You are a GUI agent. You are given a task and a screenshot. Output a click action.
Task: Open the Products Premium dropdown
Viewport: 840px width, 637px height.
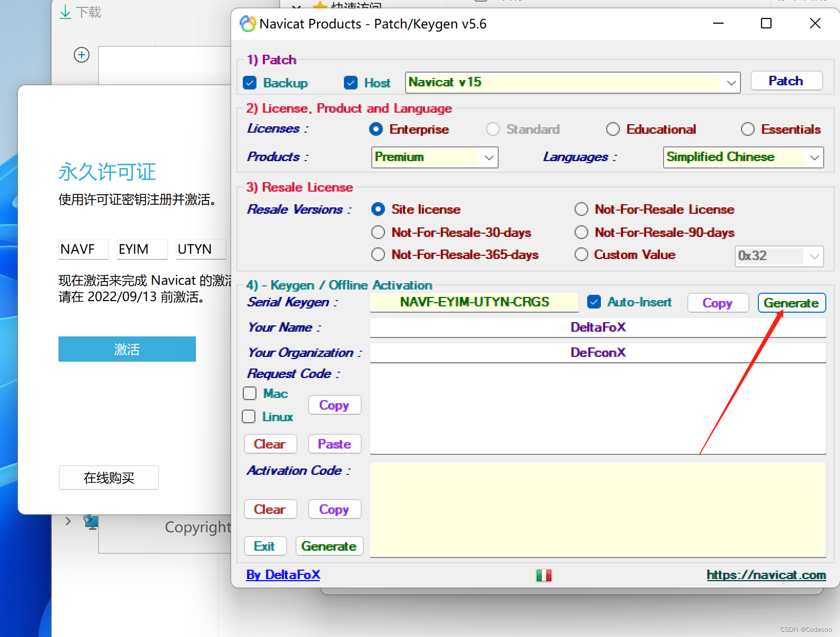click(x=434, y=157)
